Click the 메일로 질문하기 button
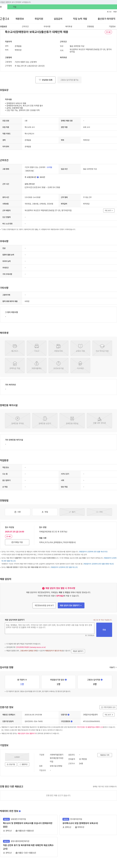The width and height of the screenshot is (117, 868). [x=78, y=651]
